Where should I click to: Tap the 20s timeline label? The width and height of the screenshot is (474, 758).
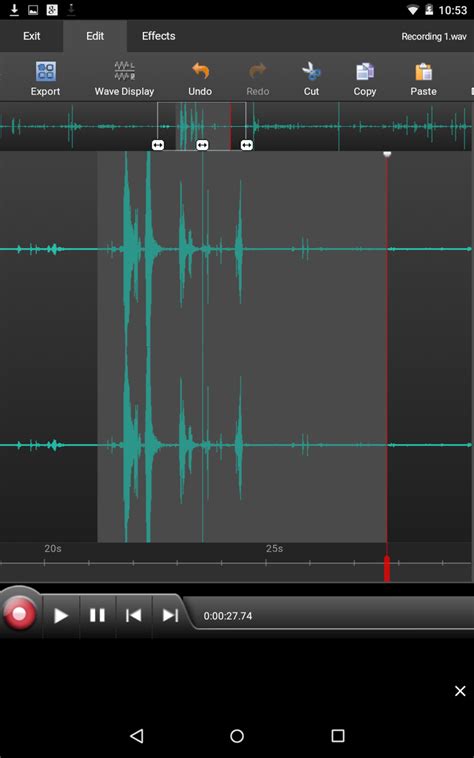53,548
